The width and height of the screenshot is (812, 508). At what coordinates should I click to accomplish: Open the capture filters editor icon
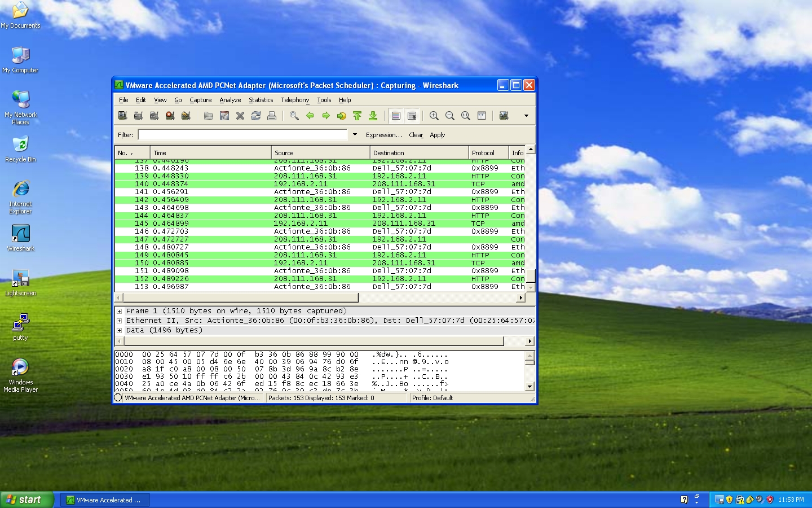[504, 116]
